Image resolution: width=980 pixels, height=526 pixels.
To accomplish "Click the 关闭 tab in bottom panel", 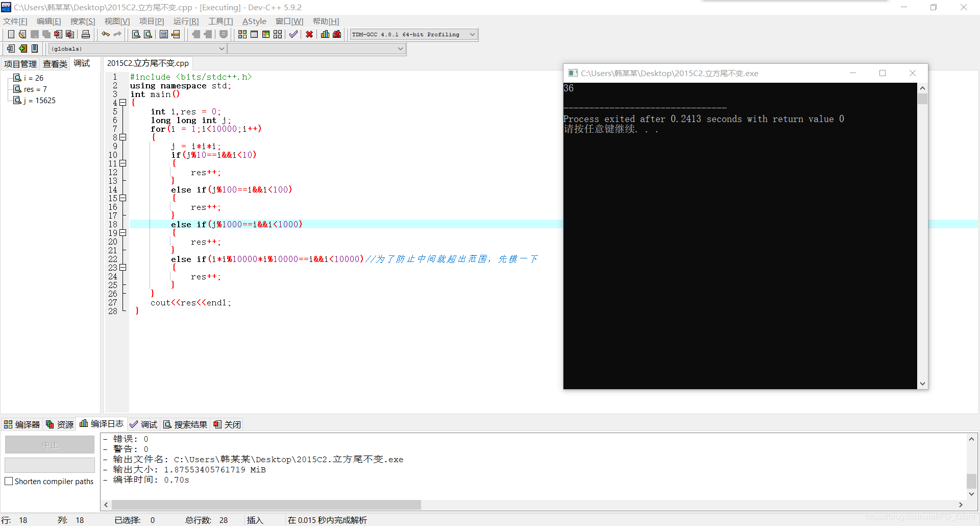I will click(227, 424).
